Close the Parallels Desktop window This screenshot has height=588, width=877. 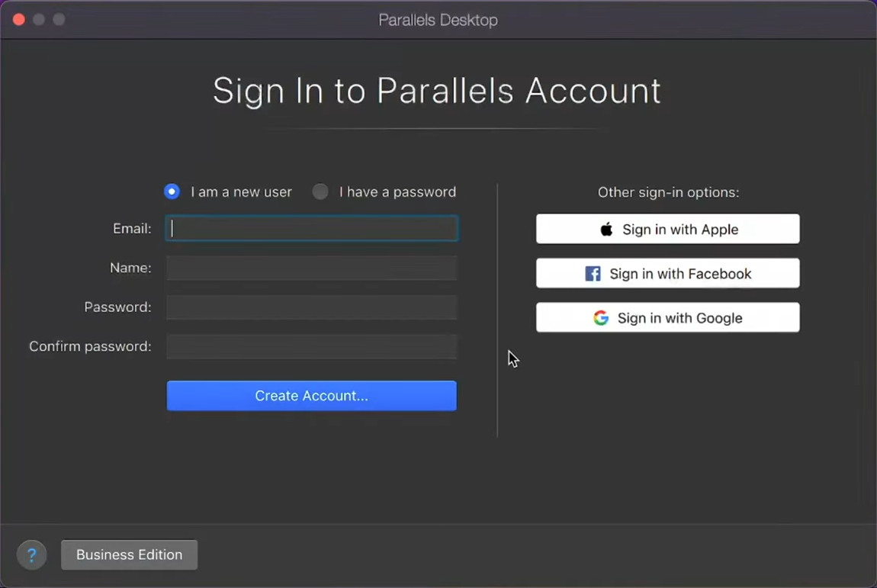[x=19, y=20]
